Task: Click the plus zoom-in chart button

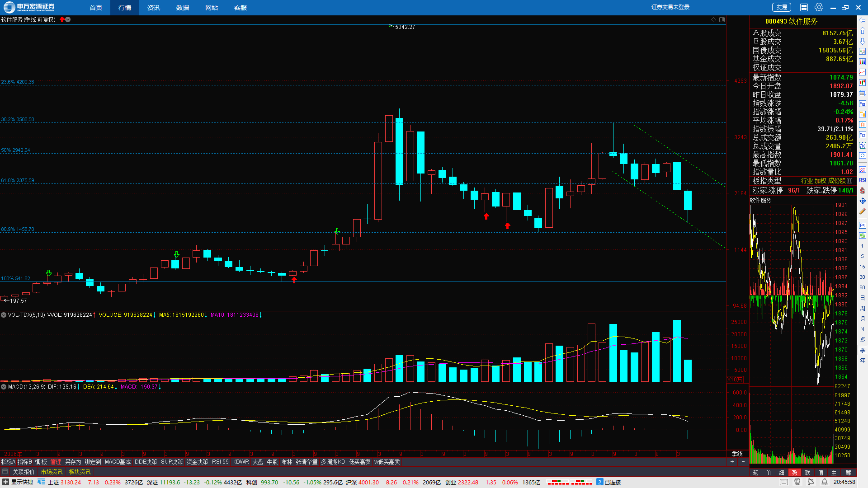Action: point(732,462)
